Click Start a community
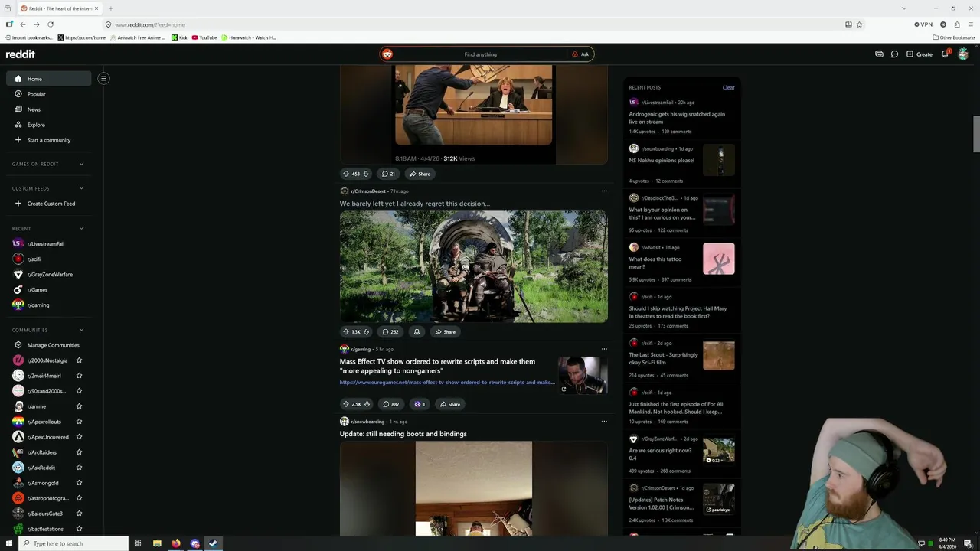Viewport: 980px width, 551px height. point(49,140)
